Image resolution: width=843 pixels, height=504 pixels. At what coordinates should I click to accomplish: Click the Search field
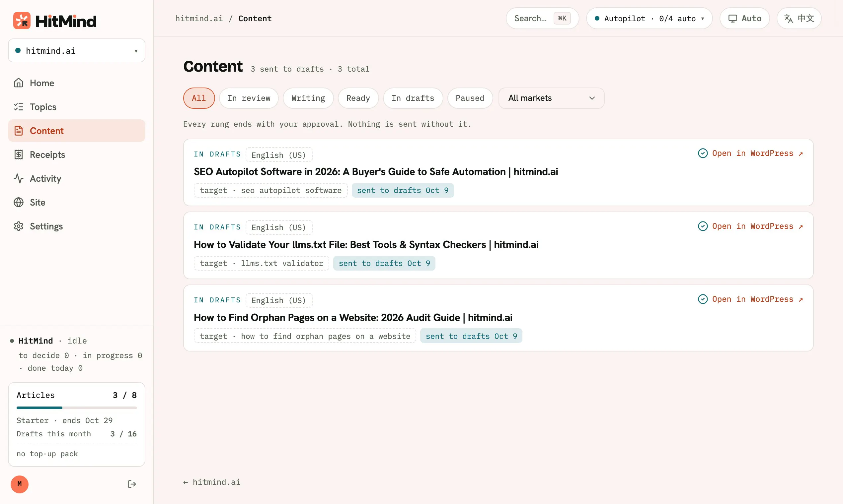point(542,18)
